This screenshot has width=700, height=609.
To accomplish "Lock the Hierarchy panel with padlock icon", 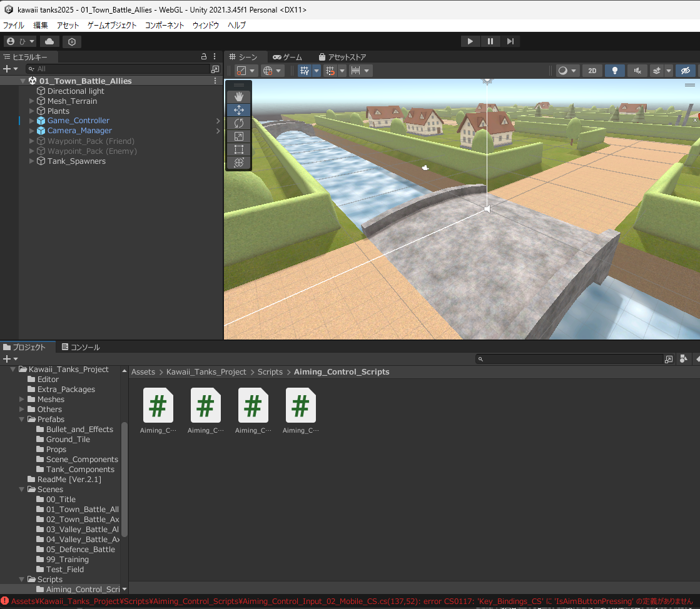I will click(x=203, y=57).
